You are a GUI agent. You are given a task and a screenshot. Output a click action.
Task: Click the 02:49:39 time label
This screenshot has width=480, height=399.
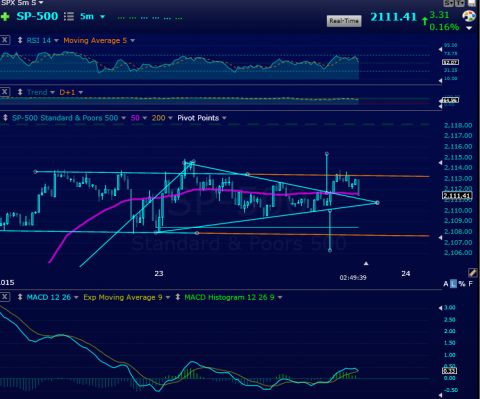(353, 278)
